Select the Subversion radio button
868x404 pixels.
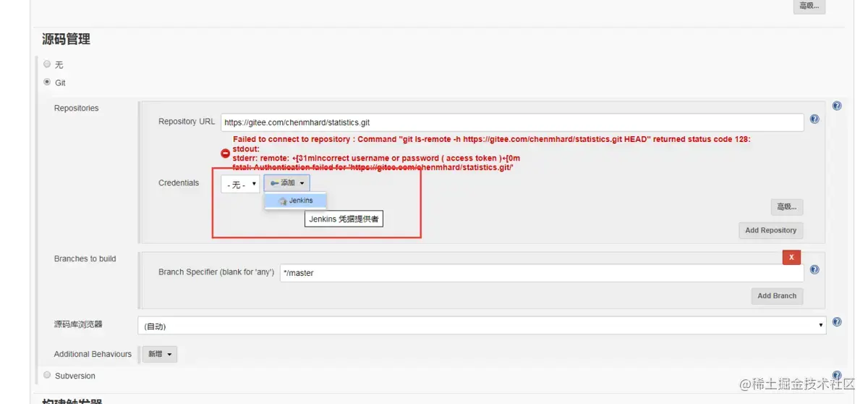click(x=47, y=375)
